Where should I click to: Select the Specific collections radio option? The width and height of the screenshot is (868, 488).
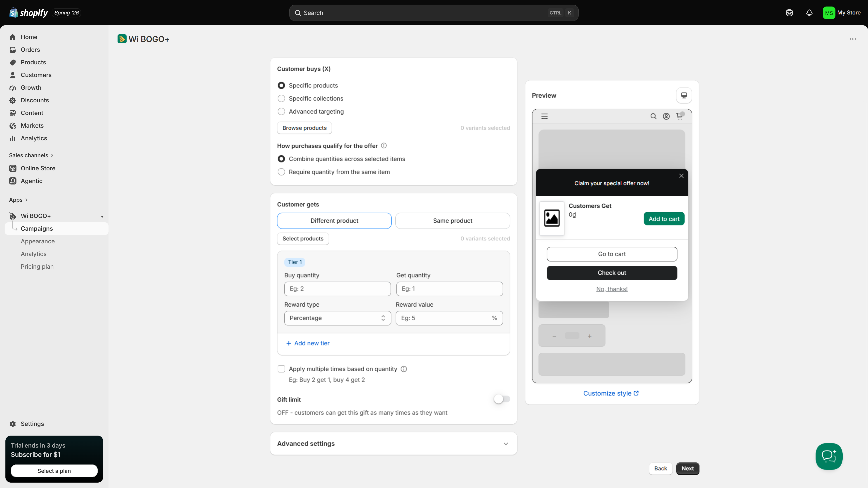click(x=281, y=98)
